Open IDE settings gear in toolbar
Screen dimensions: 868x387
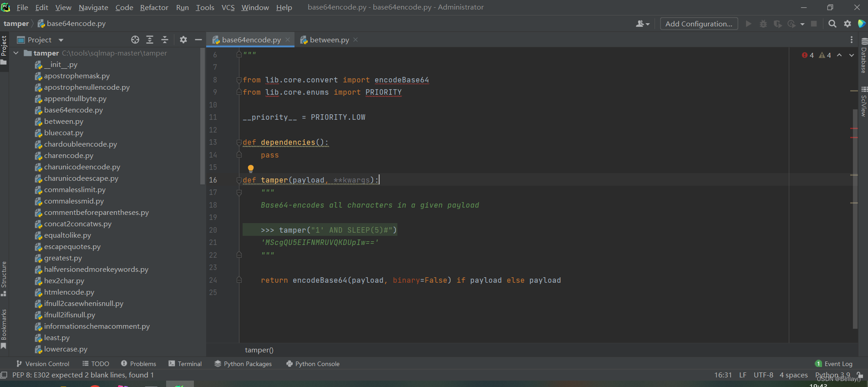[x=848, y=24]
